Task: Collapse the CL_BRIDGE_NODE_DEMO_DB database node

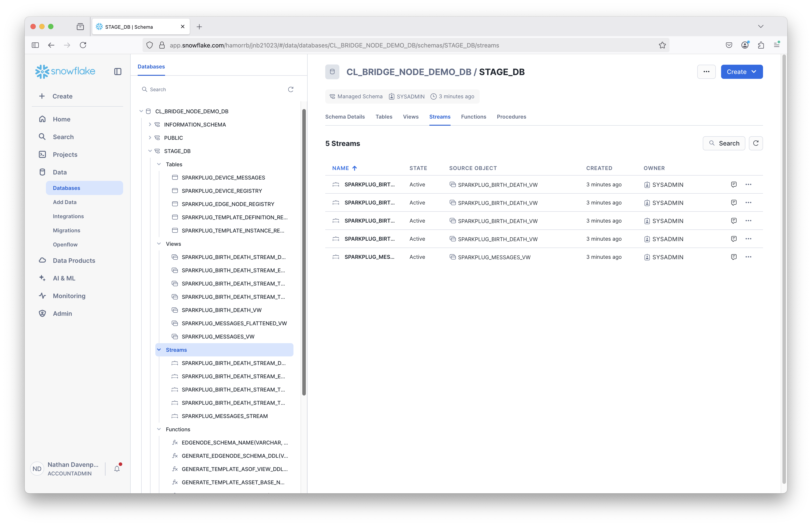Action: point(141,111)
